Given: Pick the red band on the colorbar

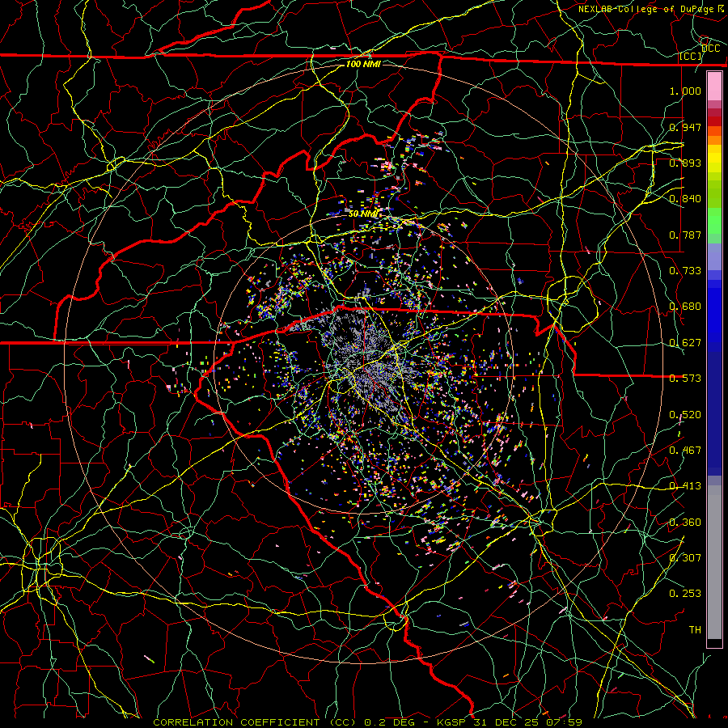Looking at the screenshot, I should (714, 121).
